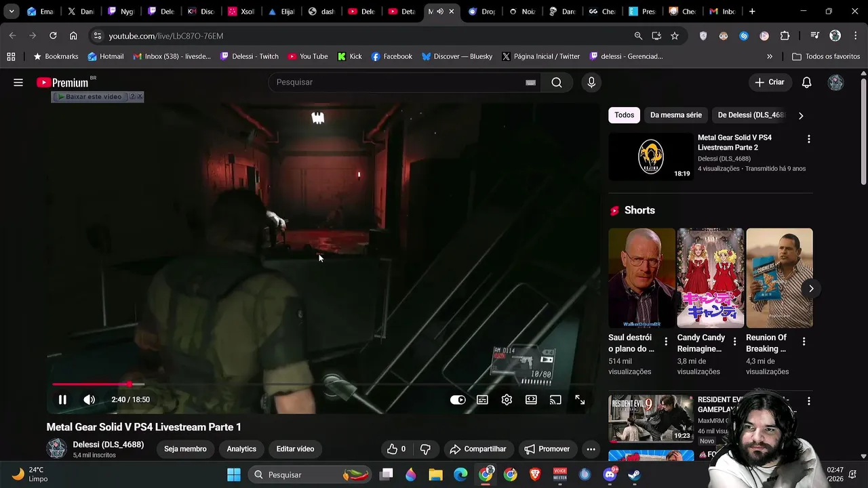This screenshot has height=488, width=868.
Task: Switch to the Dropbox 'Drop' browser tab
Action: point(481,12)
